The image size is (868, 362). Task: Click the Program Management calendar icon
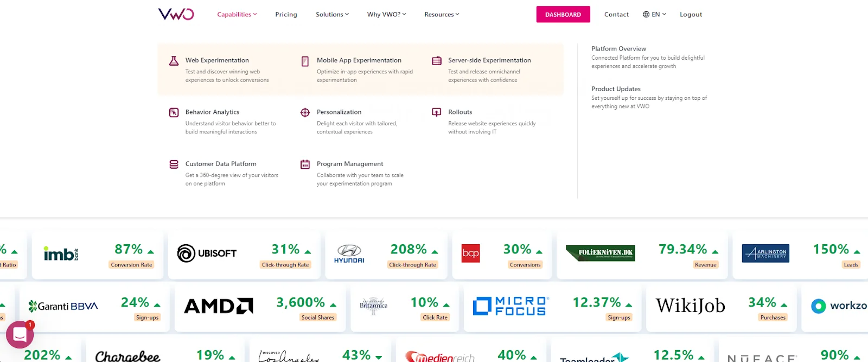305,164
